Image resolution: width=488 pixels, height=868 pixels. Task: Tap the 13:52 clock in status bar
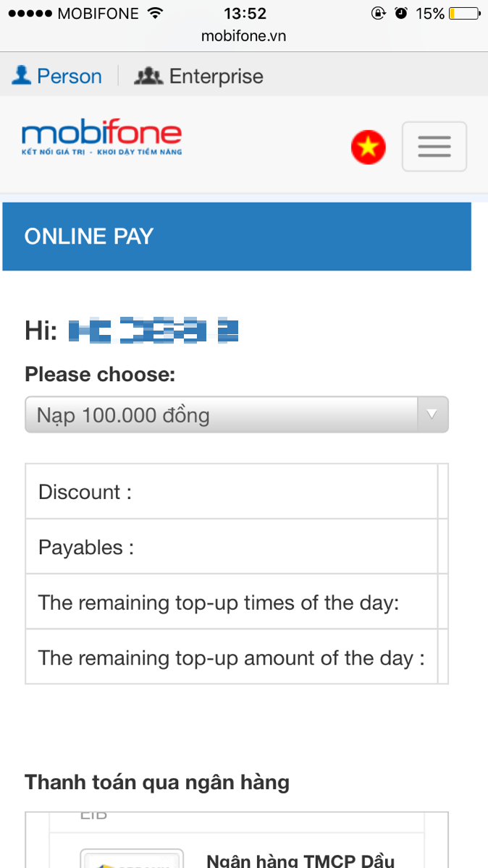(x=245, y=13)
